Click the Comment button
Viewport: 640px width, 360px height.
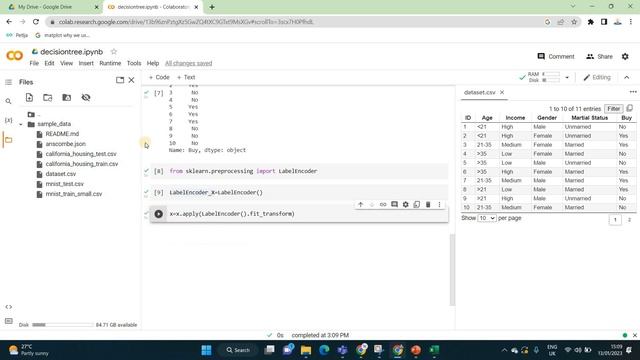556,56
